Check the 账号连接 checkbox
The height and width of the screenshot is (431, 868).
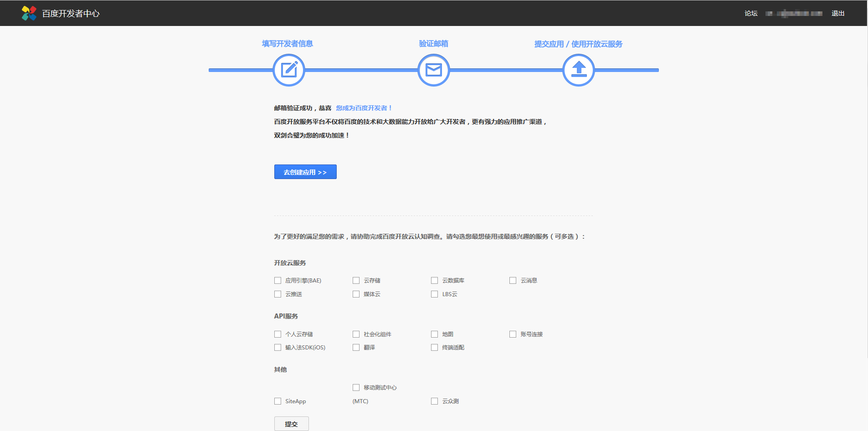click(x=513, y=334)
